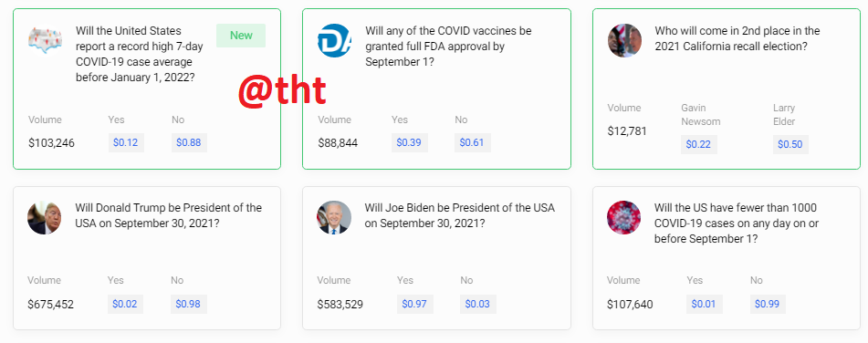Select No $0.98 on Trump President market
This screenshot has width=868, height=343.
[x=189, y=305]
